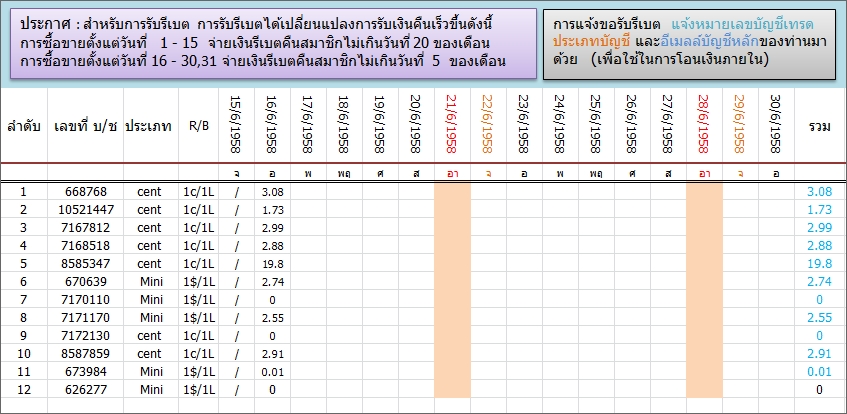Image resolution: width=847 pixels, height=414 pixels.
Task: Click the รวม total column header
Action: (819, 126)
